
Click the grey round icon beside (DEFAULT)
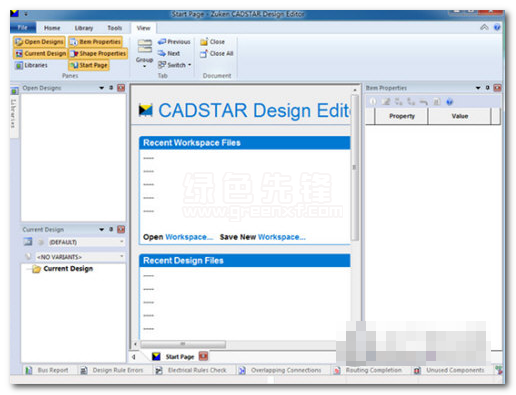tap(41, 242)
